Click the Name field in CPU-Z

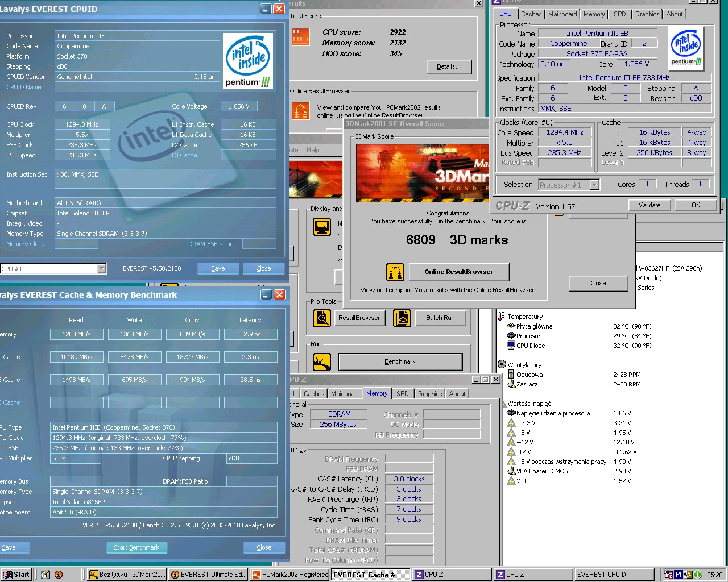coord(597,34)
